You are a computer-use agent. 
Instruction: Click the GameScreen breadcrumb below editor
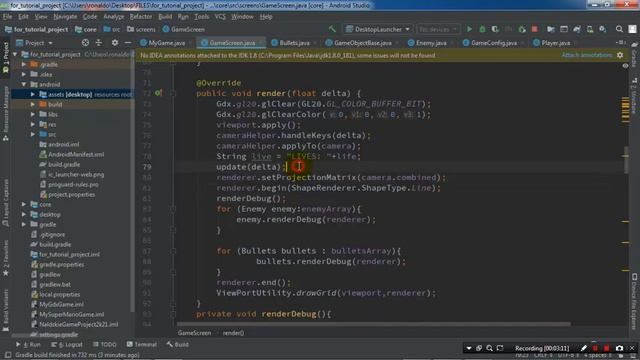pyautogui.click(x=194, y=333)
